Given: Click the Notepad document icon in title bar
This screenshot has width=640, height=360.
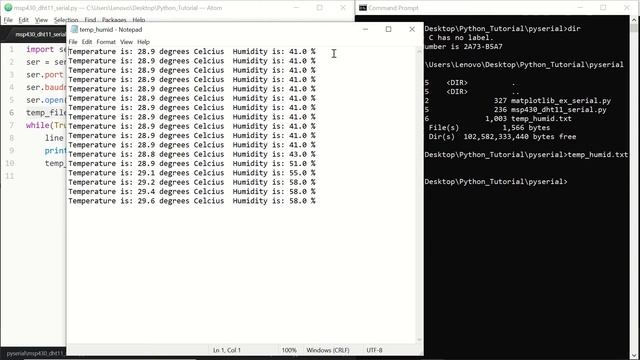Looking at the screenshot, I should click(74, 29).
